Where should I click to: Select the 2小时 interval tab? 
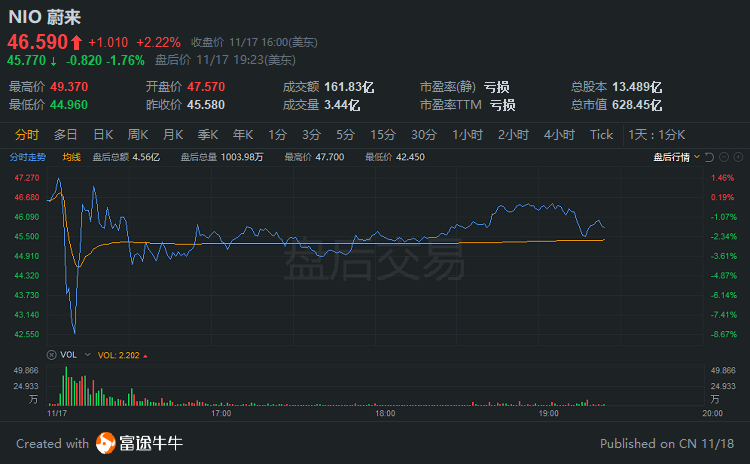(513, 135)
